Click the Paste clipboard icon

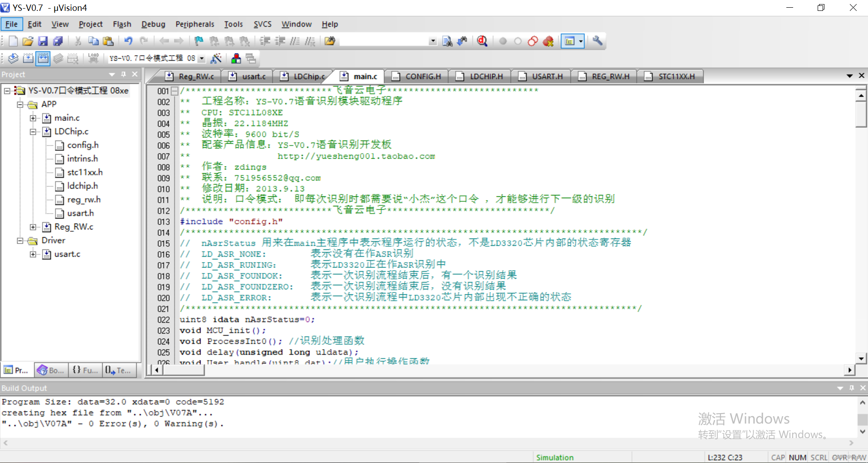pyautogui.click(x=108, y=41)
